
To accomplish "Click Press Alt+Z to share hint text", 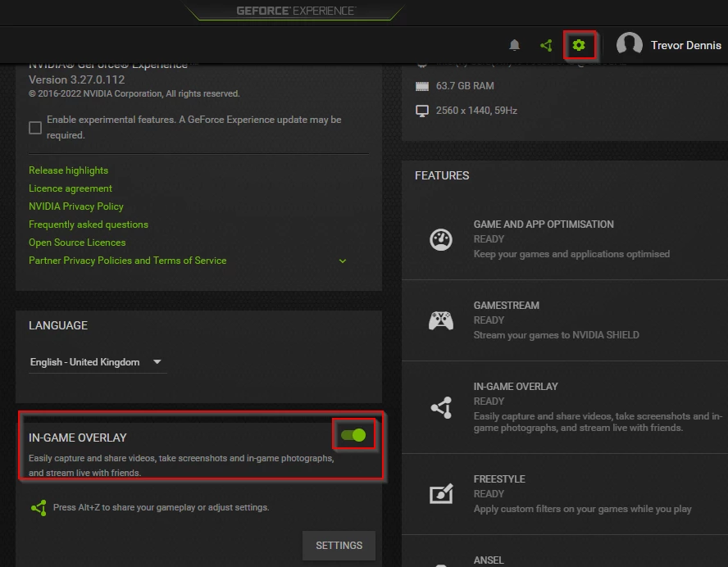I will [162, 508].
